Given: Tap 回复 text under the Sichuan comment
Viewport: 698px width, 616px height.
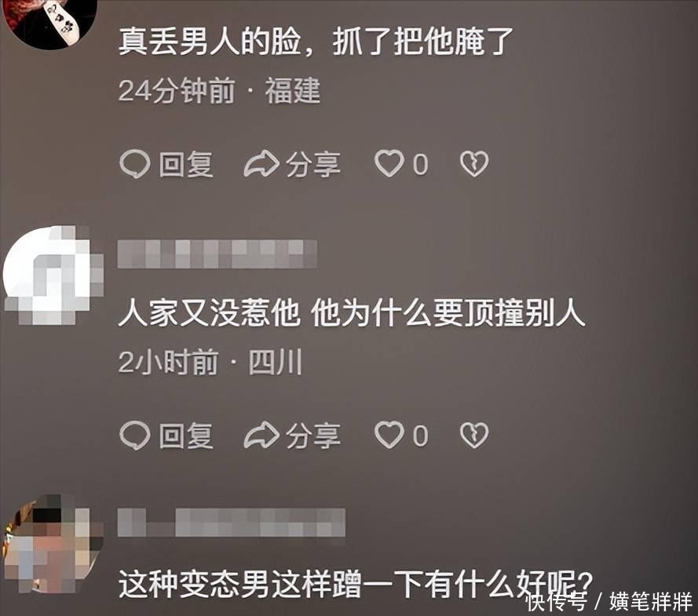Looking at the screenshot, I should pyautogui.click(x=186, y=436).
